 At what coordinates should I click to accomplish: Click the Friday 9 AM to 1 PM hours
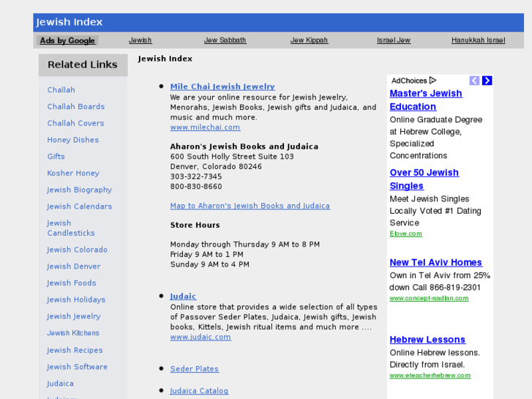207,254
